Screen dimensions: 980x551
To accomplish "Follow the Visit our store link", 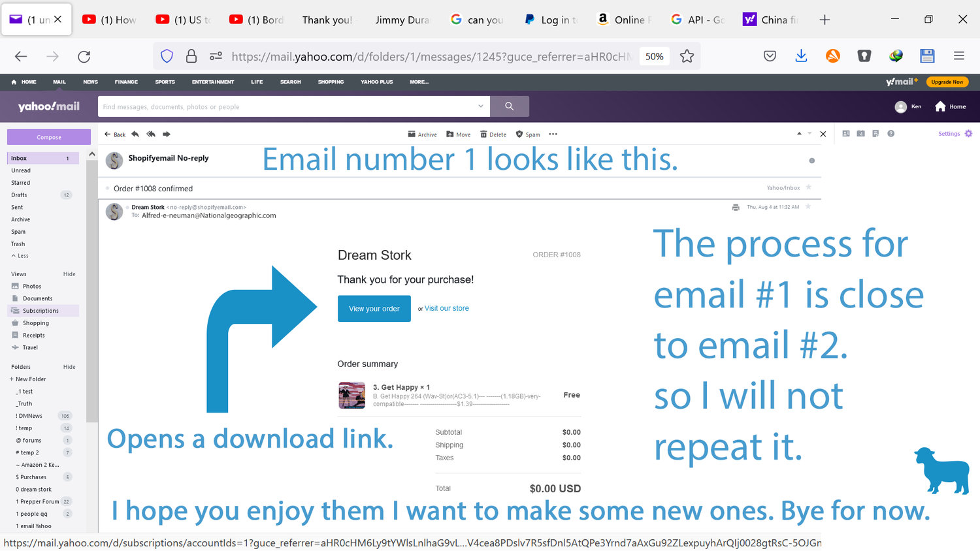I will click(x=447, y=308).
